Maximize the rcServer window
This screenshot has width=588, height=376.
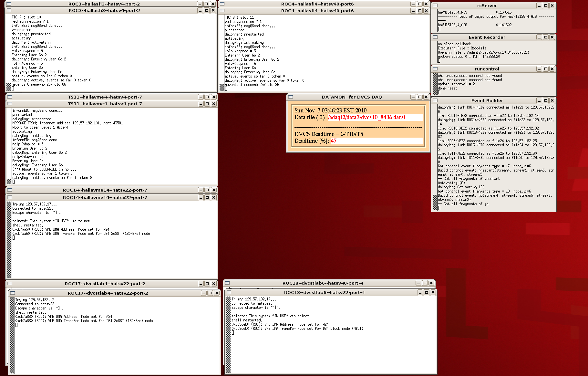click(546, 5)
